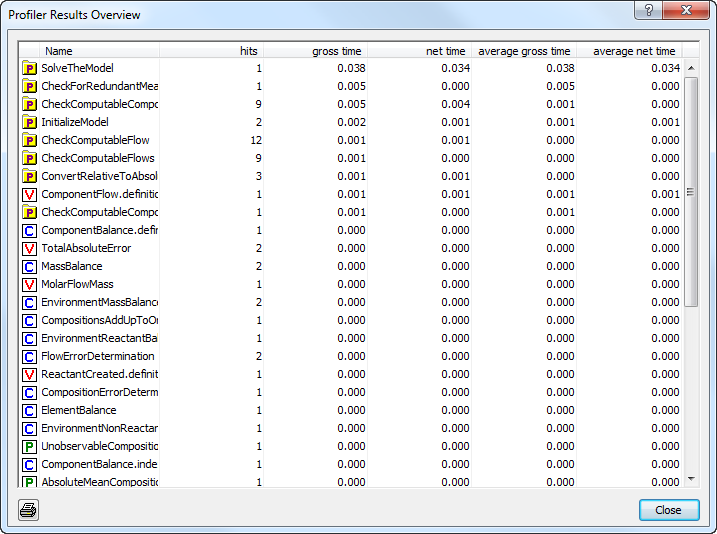
Task: Click the MassBalance constraint icon
Action: coord(29,266)
